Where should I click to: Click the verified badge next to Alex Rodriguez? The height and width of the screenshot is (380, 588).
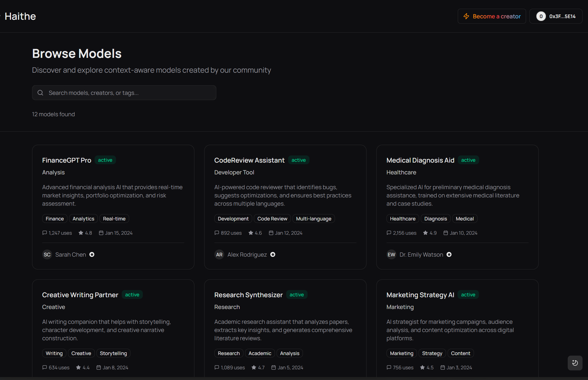point(273,254)
